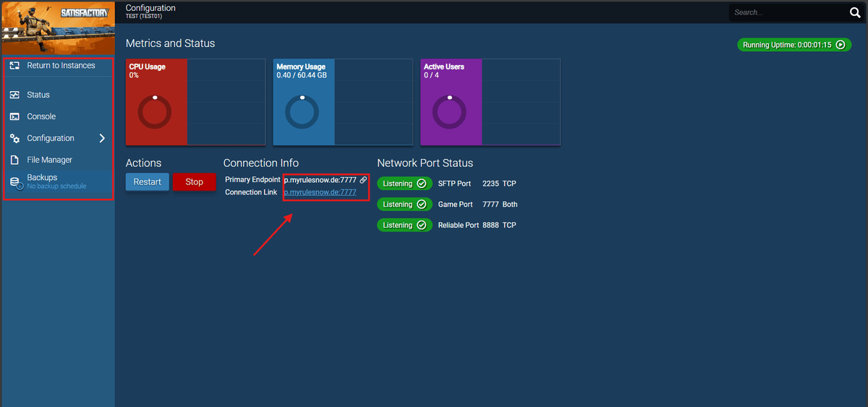Viewport: 868px width, 407px height.
Task: Click the SFTP Port Listening badge
Action: pyautogui.click(x=404, y=184)
